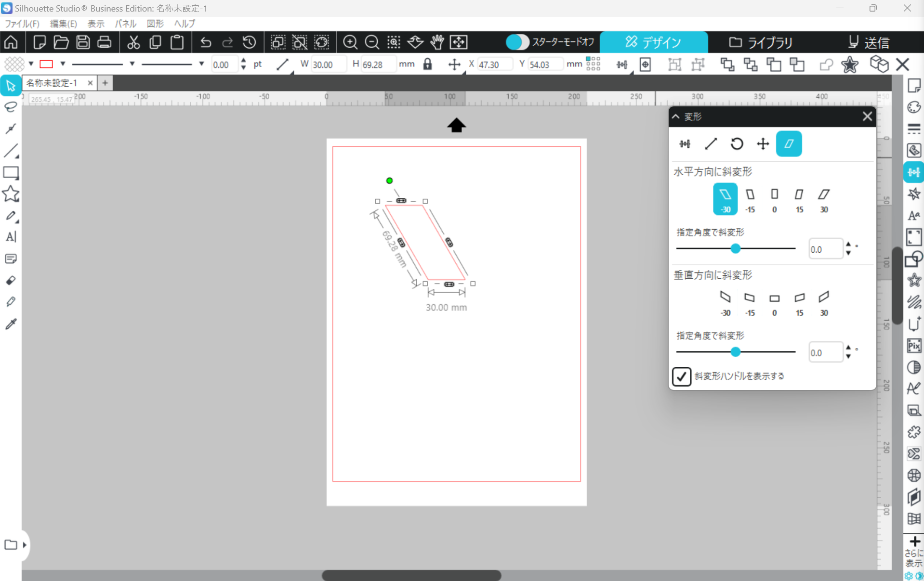Viewport: 924px width, 581px height.
Task: Toggle Starter Mode switch
Action: [517, 42]
